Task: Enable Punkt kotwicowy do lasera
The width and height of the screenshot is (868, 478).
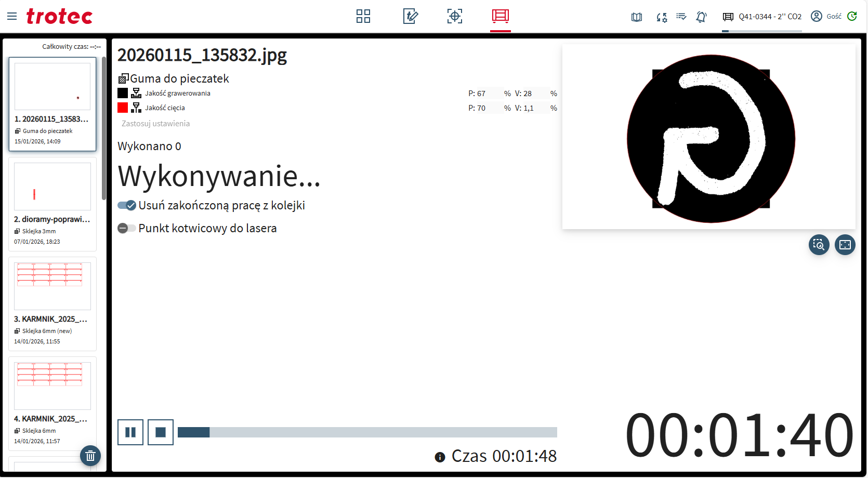Action: click(126, 228)
